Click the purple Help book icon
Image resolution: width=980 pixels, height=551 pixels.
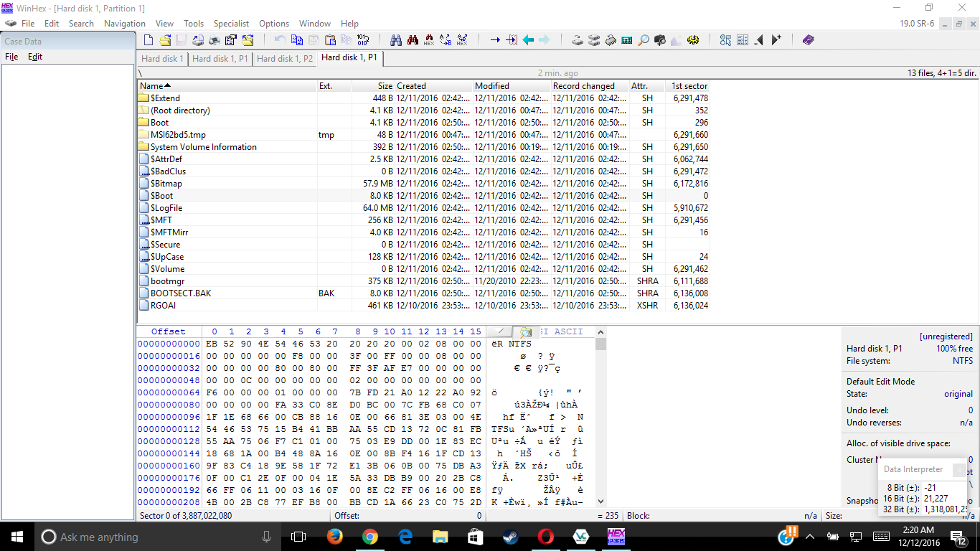pos(809,40)
